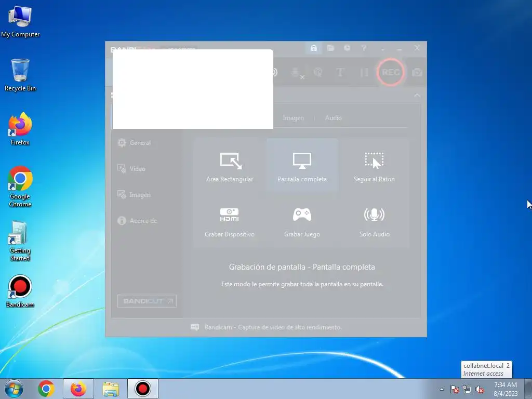The image size is (532, 399).
Task: Take a screenshot with the camera icon
Action: 417,72
